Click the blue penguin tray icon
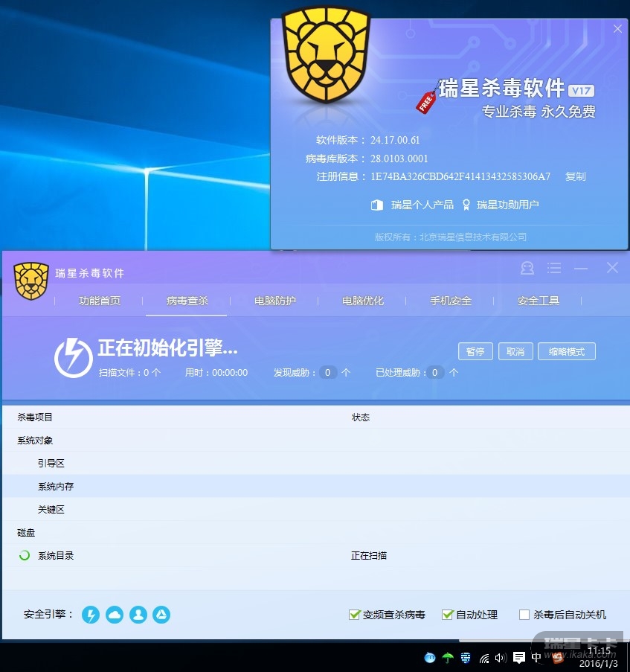This screenshot has width=630, height=672. coord(430,657)
